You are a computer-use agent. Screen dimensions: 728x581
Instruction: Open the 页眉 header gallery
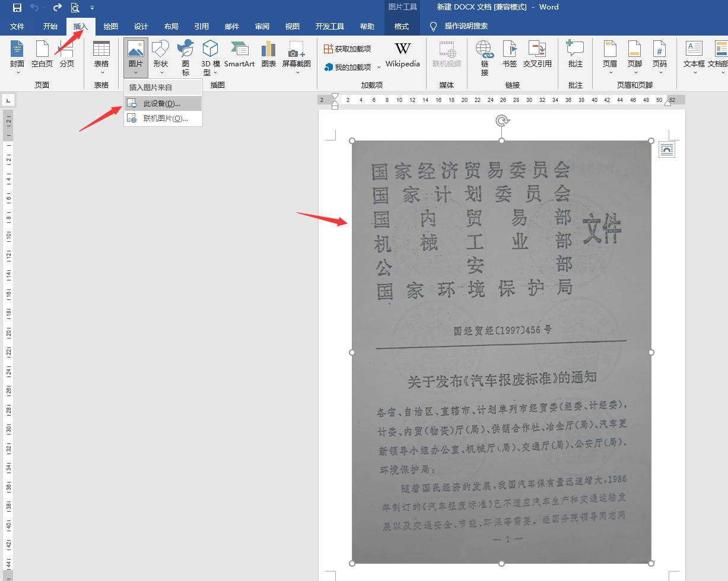(610, 58)
